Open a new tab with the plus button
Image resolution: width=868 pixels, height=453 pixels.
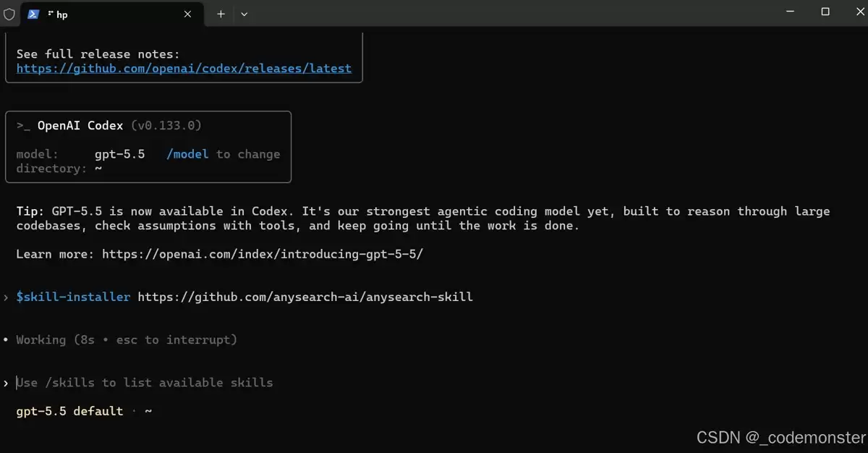click(x=221, y=14)
